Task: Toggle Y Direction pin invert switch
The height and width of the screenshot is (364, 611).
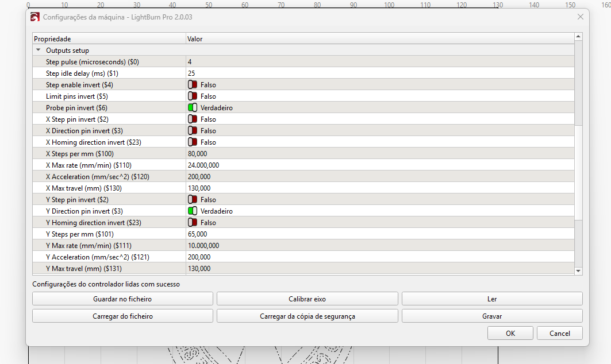Action: (x=193, y=211)
